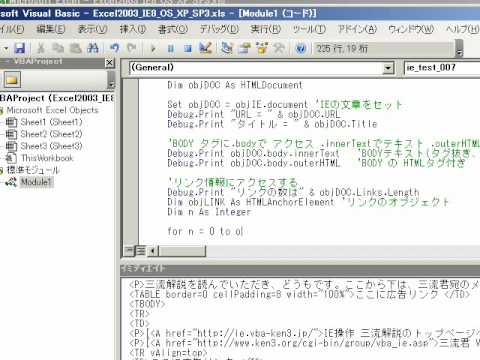Click the 'for n = 0 to ol' line

tap(205, 231)
